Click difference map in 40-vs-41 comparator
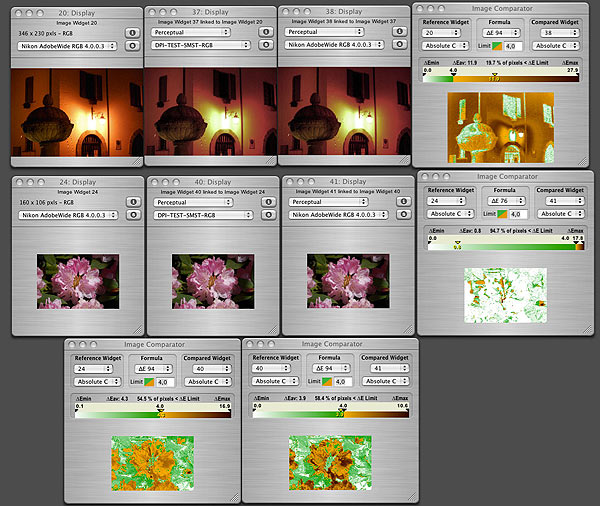 click(330, 463)
